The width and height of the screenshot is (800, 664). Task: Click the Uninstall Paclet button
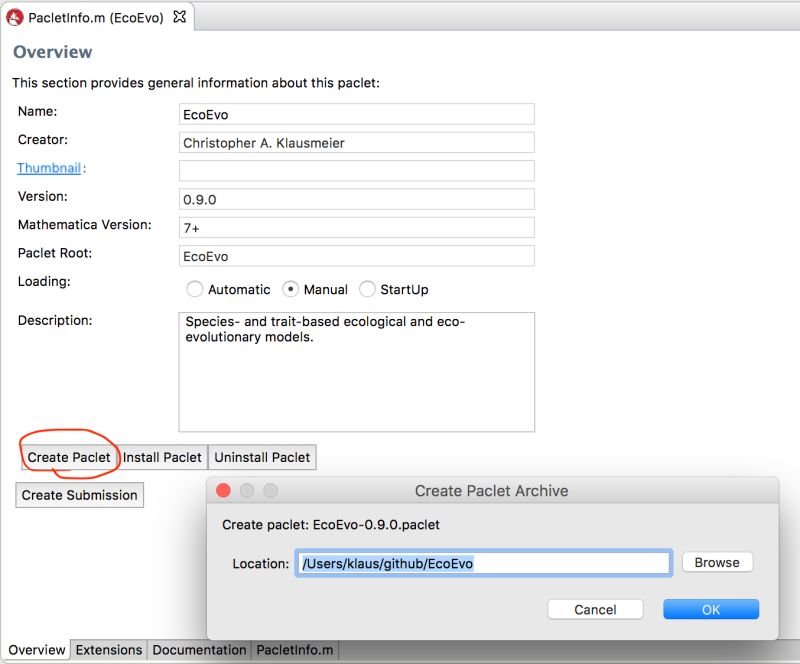coord(262,457)
